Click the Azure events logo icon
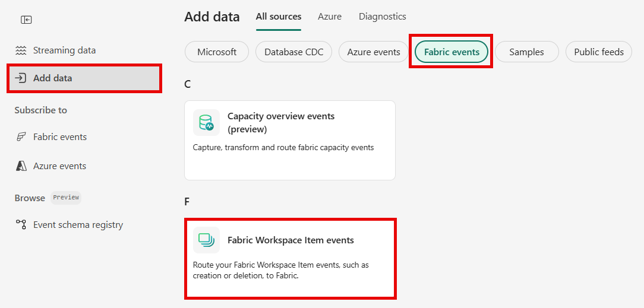 point(21,166)
